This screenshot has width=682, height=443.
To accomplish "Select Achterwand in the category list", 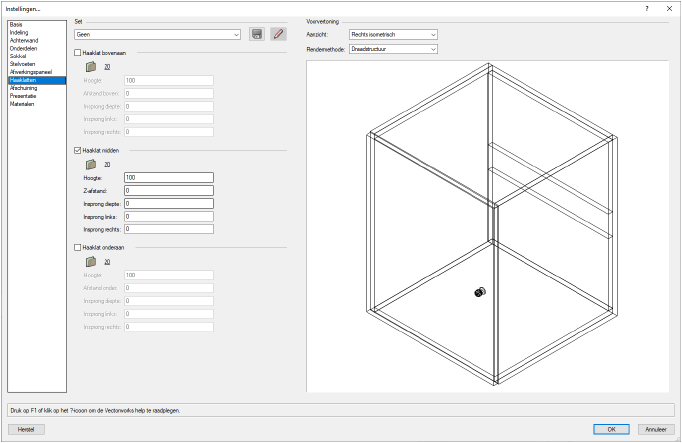I will (24, 40).
